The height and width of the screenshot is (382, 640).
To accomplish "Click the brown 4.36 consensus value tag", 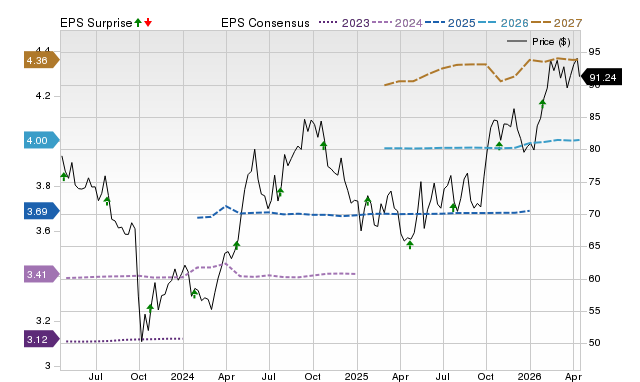I will 42,60.
